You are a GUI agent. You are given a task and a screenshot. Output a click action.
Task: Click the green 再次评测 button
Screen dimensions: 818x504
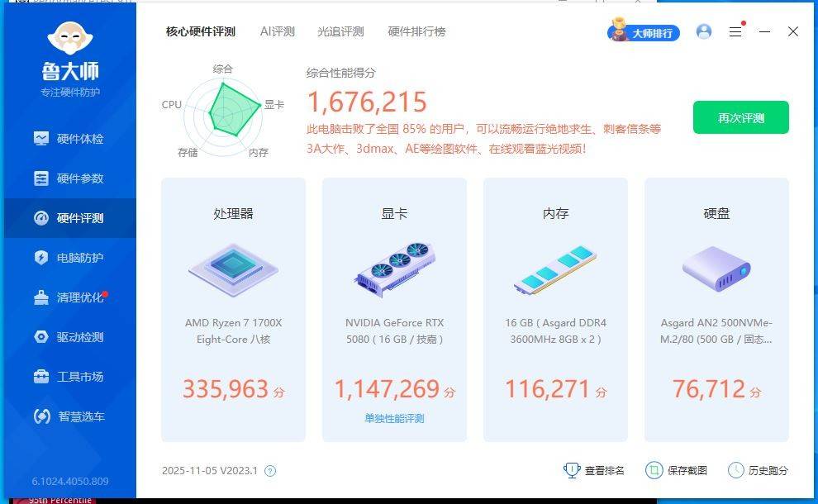point(740,118)
